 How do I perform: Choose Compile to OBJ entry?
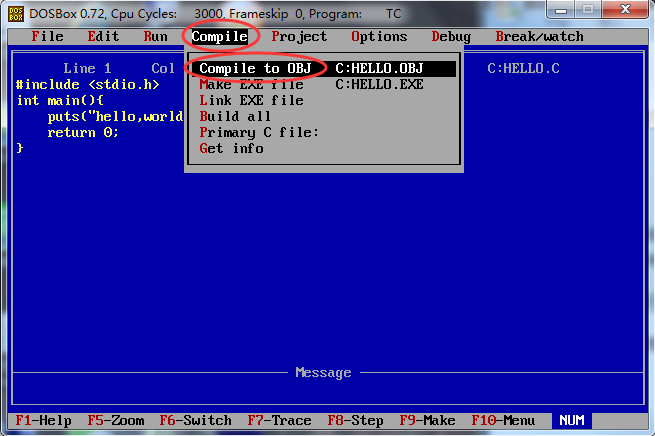coord(324,68)
